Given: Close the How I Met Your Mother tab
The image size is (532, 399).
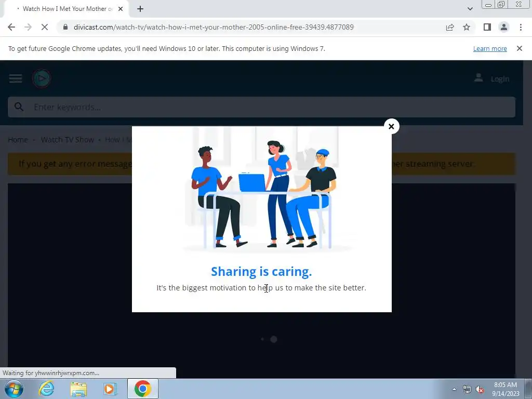Looking at the screenshot, I should [121, 9].
